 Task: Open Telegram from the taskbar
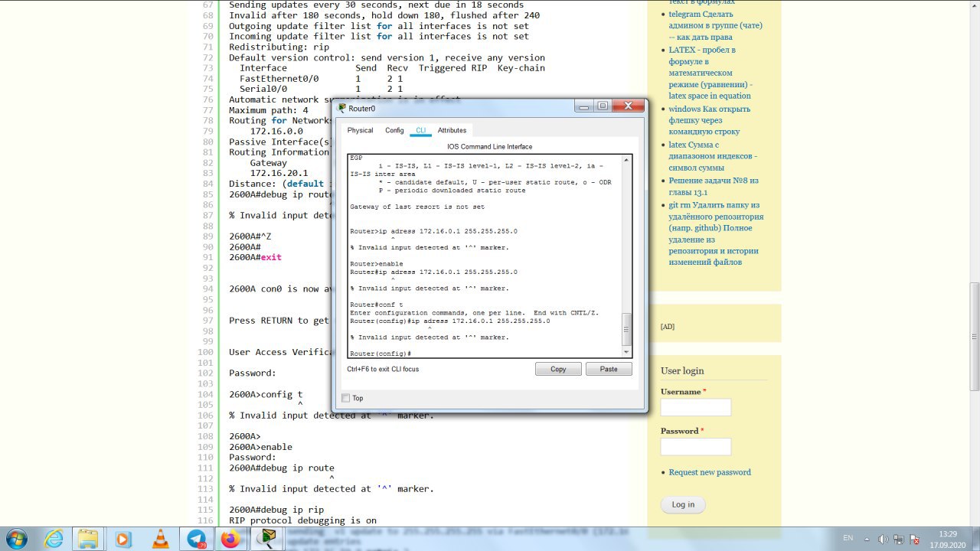(x=196, y=539)
